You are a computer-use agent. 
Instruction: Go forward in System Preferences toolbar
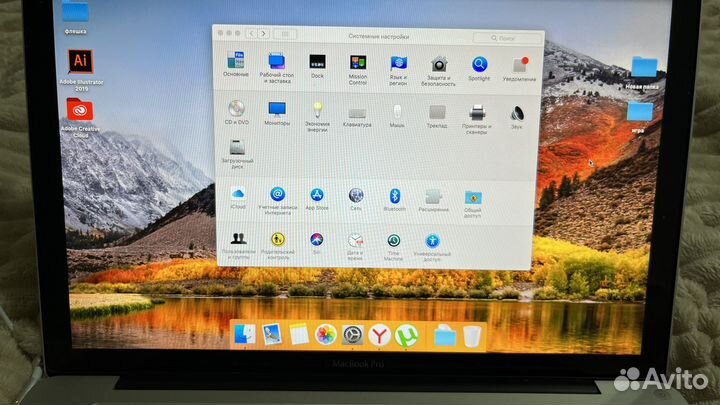pyautogui.click(x=263, y=34)
